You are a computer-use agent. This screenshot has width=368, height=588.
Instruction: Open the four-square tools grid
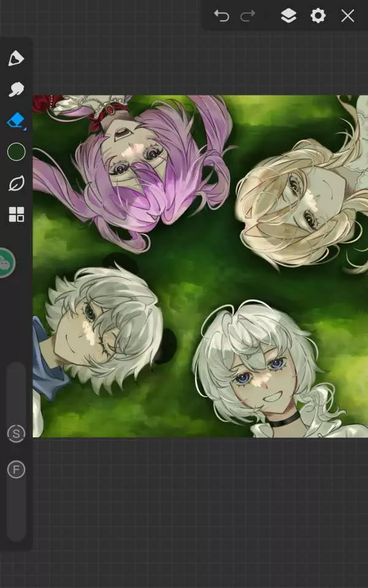tap(16, 214)
